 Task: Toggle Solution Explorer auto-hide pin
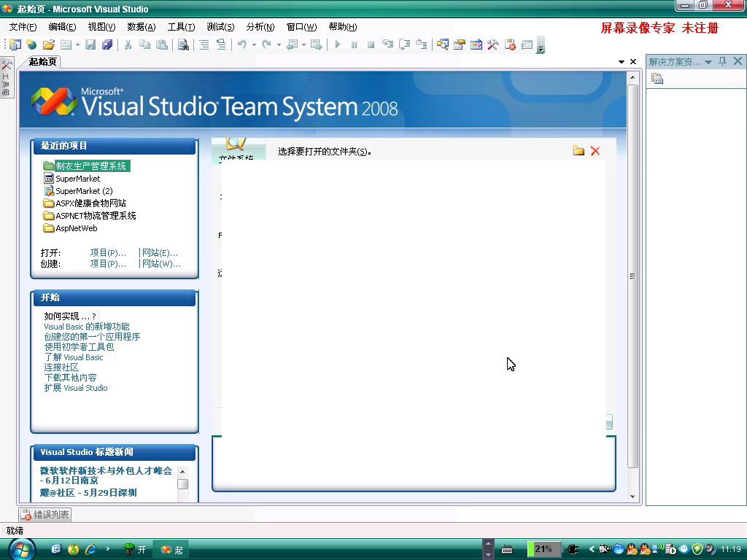[723, 61]
